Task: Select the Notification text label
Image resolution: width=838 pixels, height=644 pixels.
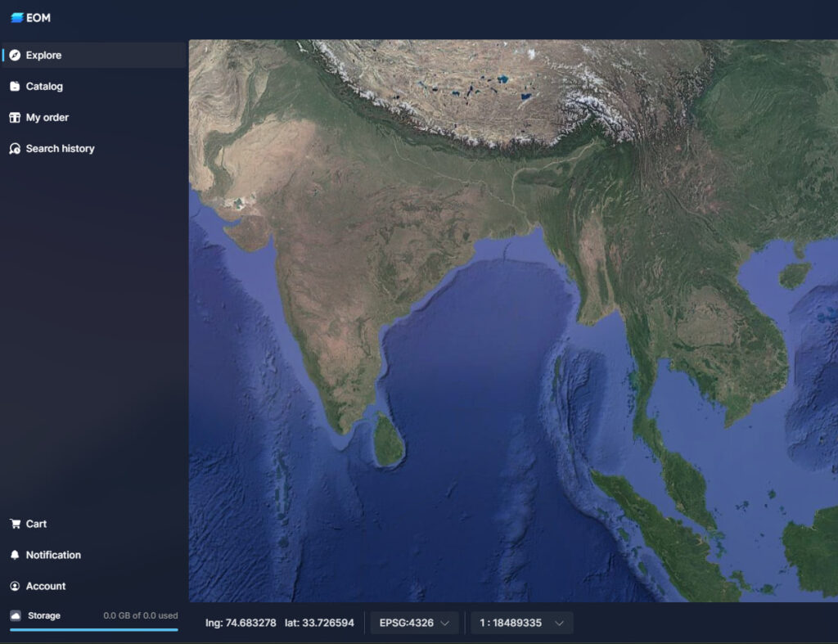Action: pos(53,555)
